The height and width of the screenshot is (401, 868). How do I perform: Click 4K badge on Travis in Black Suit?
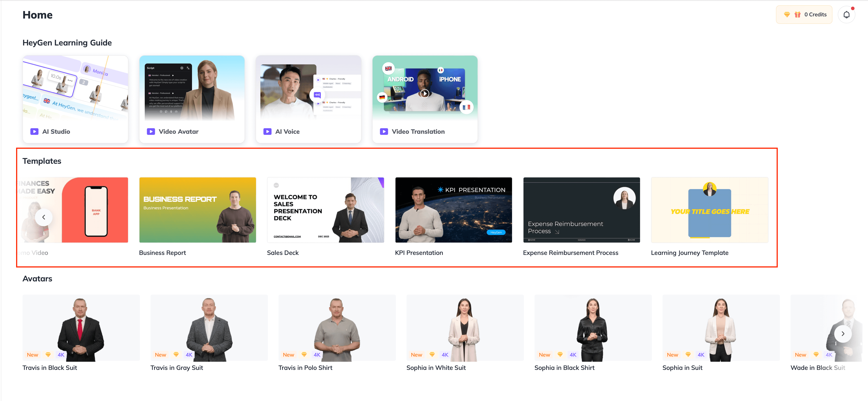point(61,354)
